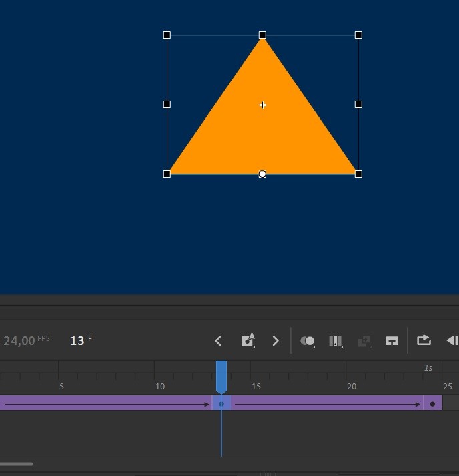This screenshot has width=459, height=476.
Task: Step back one frame playback control
Action: [452, 340]
